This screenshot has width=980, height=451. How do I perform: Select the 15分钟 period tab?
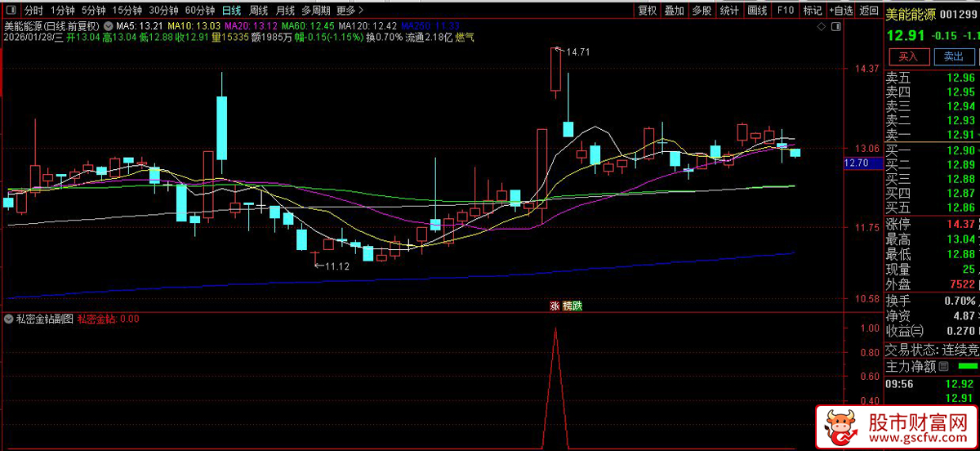tap(127, 11)
